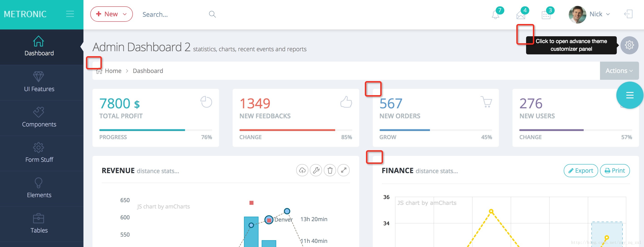The image size is (644, 247).
Task: Click the cloud upload icon in Revenue
Action: [x=302, y=171]
